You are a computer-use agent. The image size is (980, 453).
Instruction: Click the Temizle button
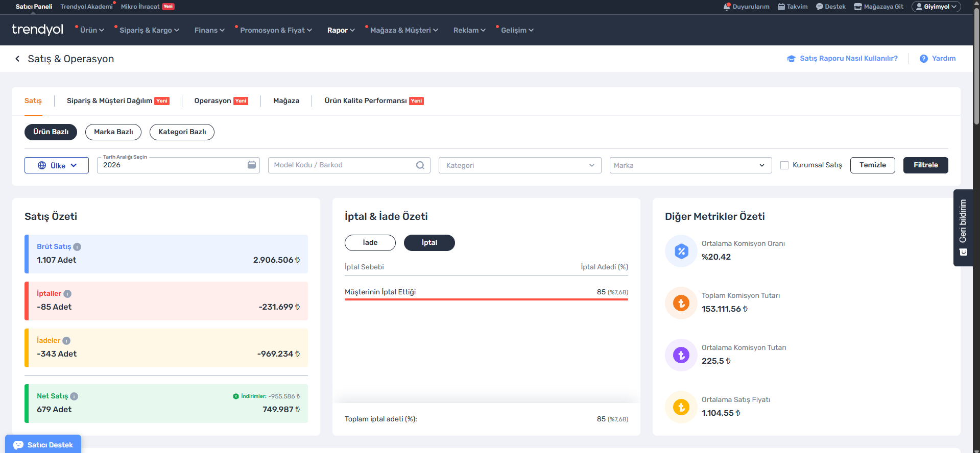[x=872, y=165]
